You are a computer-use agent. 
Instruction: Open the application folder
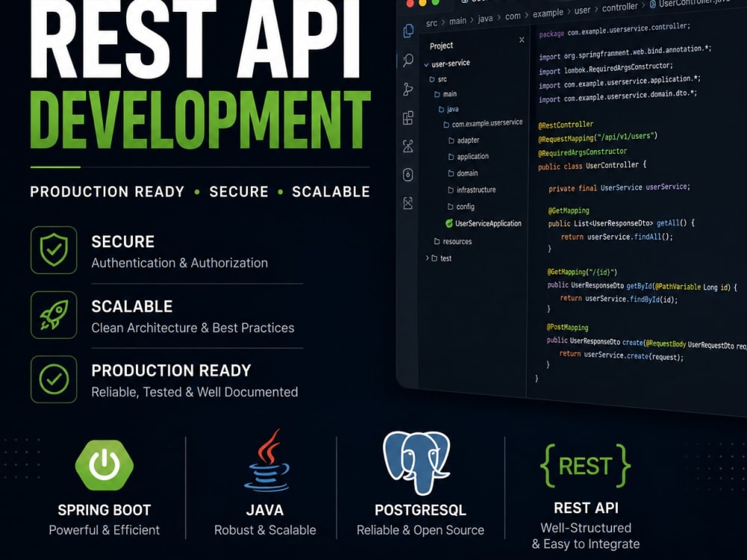click(468, 156)
